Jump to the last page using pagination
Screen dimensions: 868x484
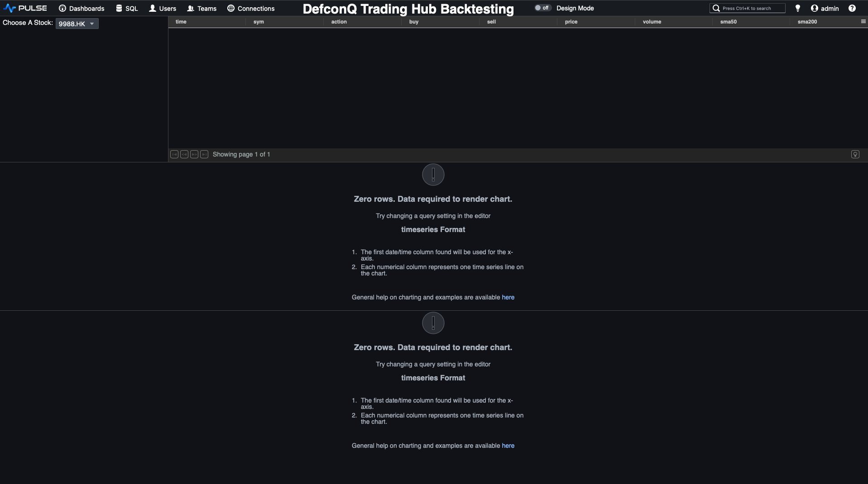click(x=204, y=154)
